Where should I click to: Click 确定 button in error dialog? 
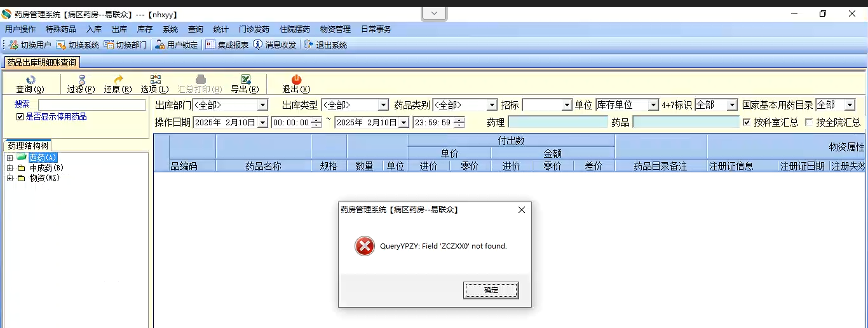click(x=491, y=290)
